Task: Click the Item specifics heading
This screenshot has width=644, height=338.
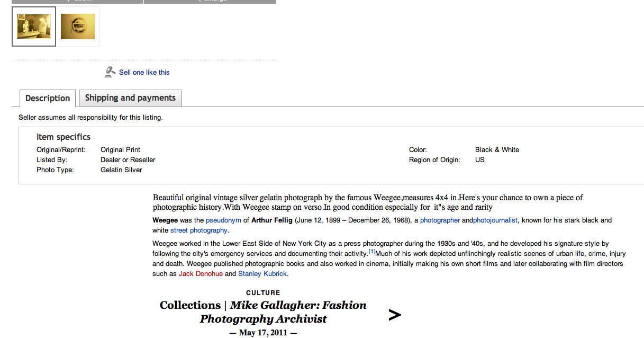Action: (x=64, y=137)
